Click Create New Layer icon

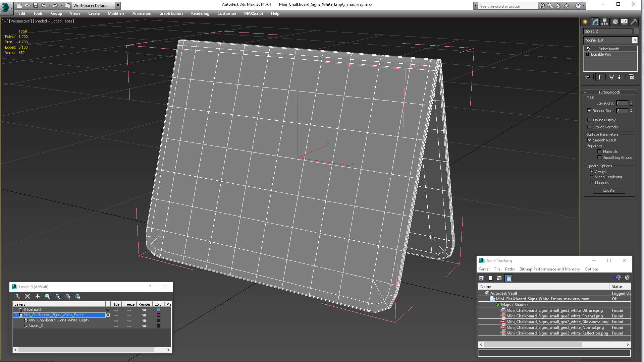click(x=17, y=296)
